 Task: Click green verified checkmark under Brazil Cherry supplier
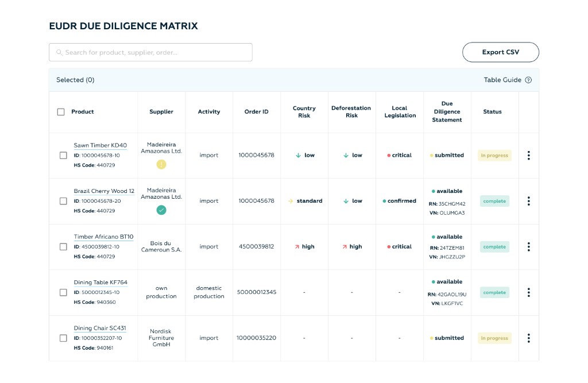[161, 210]
